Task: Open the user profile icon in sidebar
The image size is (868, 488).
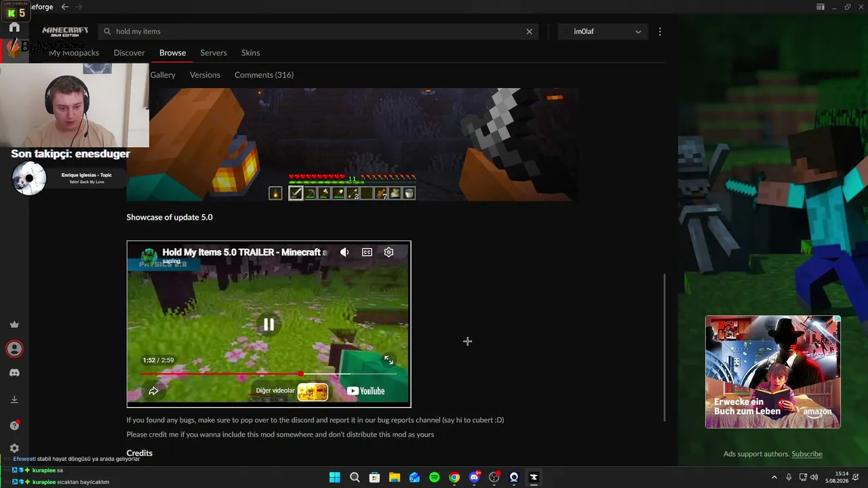Action: [x=14, y=348]
